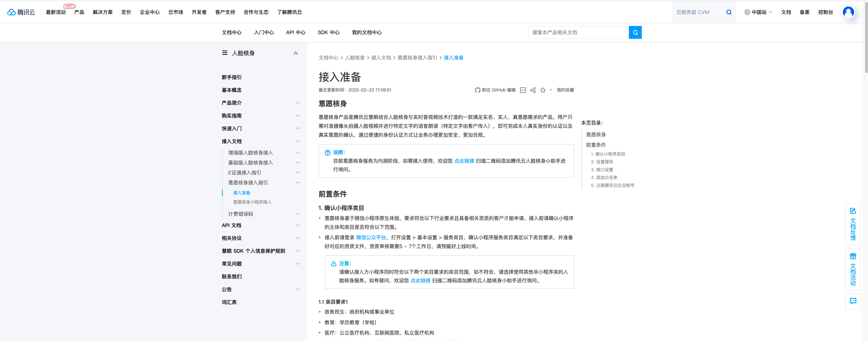Click the globe icon beside 中国站

(x=747, y=12)
